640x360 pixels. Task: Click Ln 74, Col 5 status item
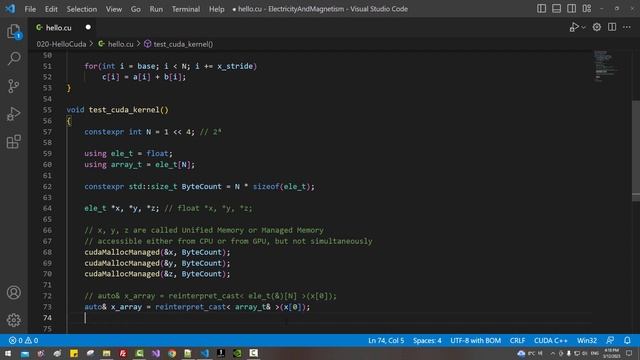click(x=386, y=340)
